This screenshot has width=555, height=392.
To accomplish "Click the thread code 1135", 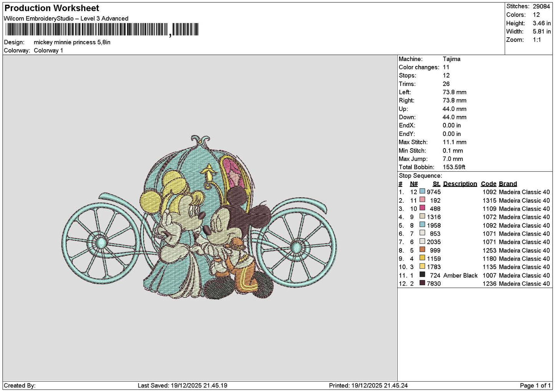I will tap(490, 267).
